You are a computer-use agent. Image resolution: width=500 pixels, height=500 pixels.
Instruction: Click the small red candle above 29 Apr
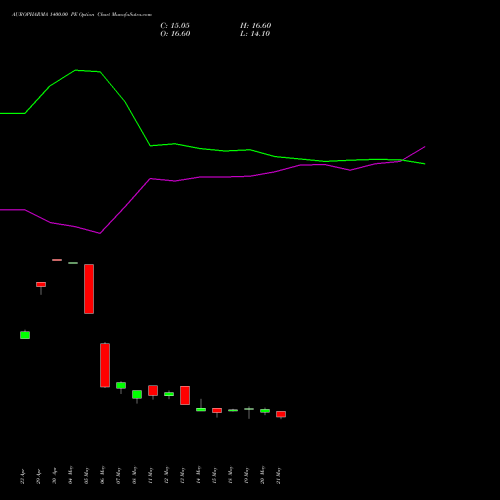[x=41, y=284]
